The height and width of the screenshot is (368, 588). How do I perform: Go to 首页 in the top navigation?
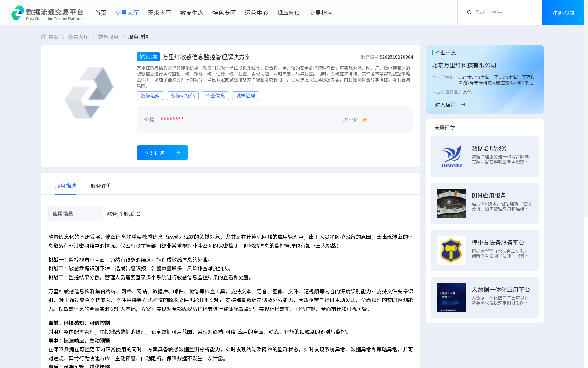101,13
